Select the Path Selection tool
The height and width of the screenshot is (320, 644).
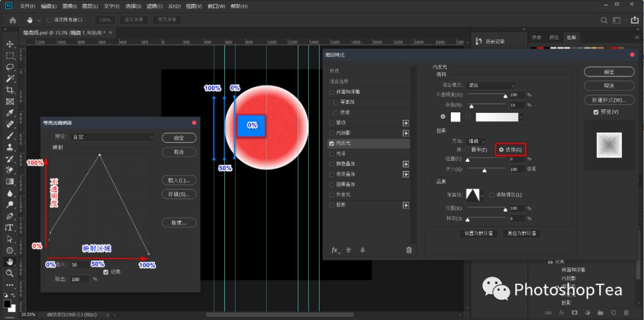(10, 239)
